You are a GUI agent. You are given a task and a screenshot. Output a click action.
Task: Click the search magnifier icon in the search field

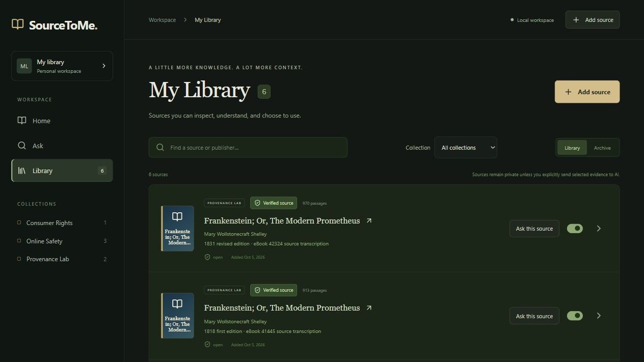coord(160,147)
